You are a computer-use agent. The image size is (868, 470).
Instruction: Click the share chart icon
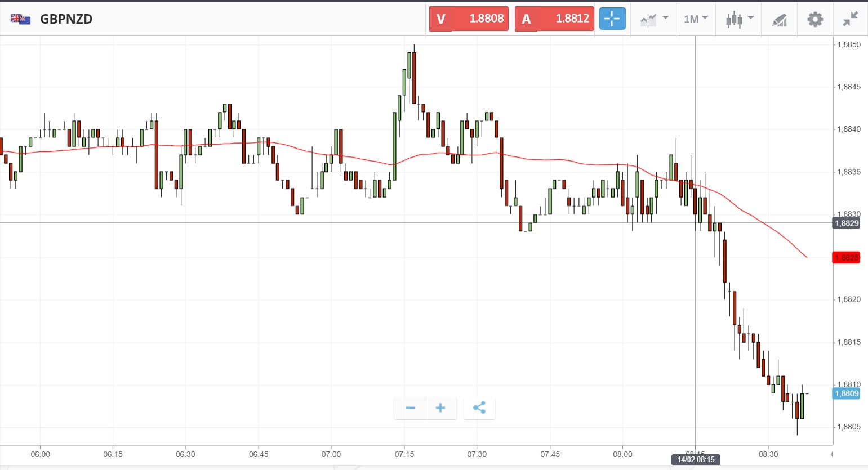(479, 408)
